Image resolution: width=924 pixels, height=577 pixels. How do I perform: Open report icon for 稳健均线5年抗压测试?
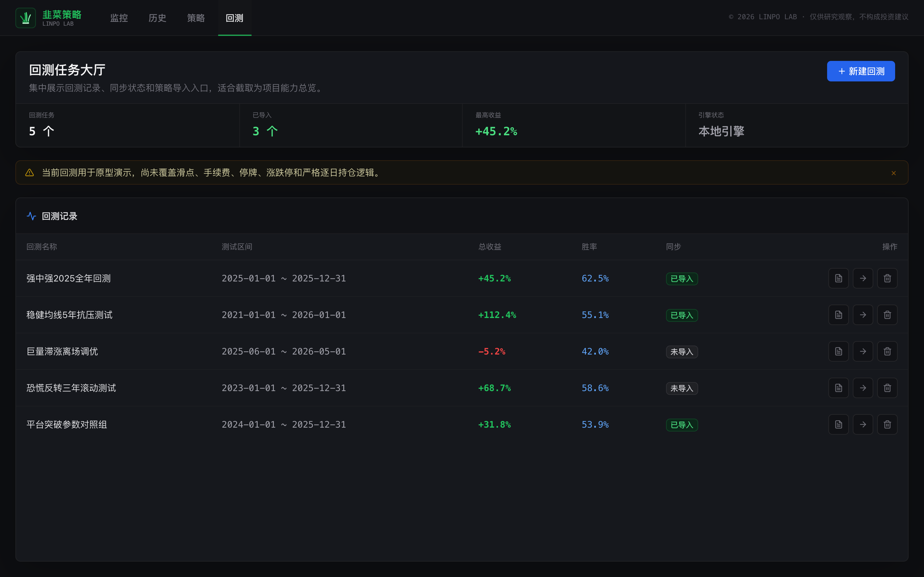click(x=838, y=315)
